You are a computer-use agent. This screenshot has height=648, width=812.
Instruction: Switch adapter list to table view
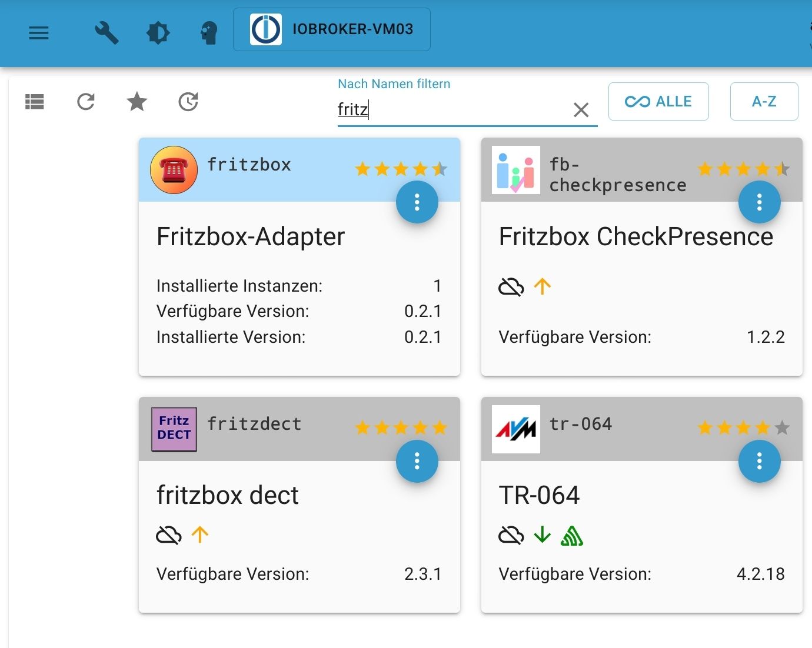(35, 102)
